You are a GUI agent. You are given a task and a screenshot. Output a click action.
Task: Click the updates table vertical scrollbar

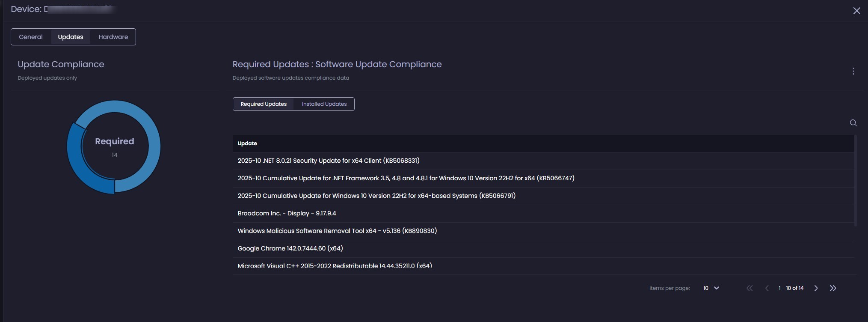(855, 181)
